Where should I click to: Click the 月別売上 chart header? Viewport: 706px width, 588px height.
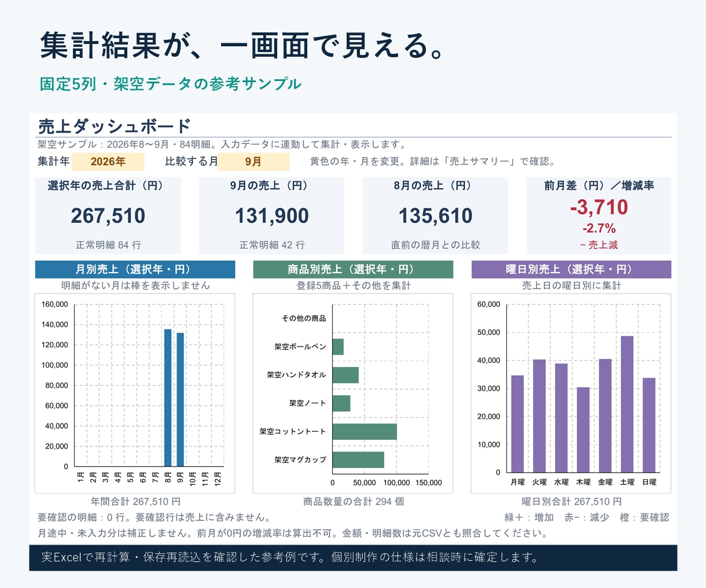[x=135, y=270]
